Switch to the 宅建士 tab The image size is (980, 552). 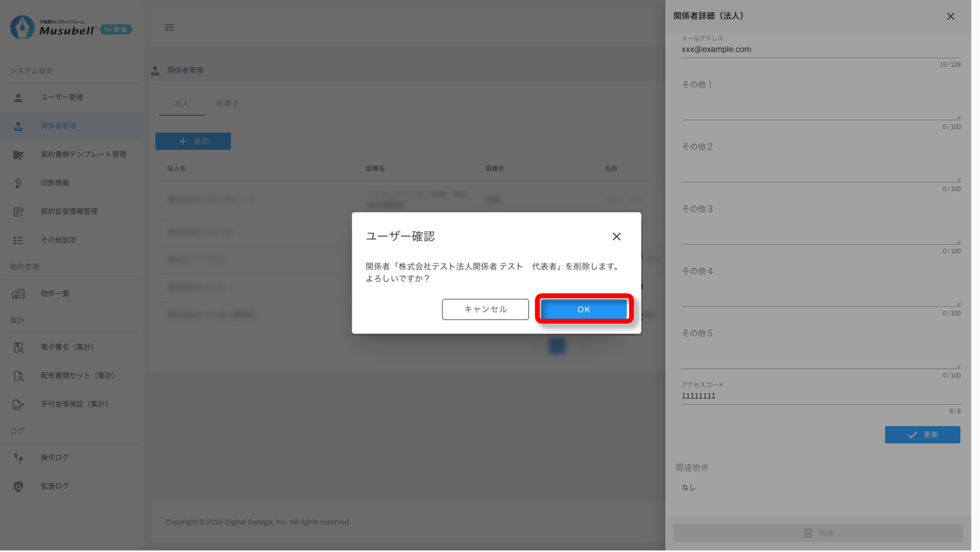227,103
